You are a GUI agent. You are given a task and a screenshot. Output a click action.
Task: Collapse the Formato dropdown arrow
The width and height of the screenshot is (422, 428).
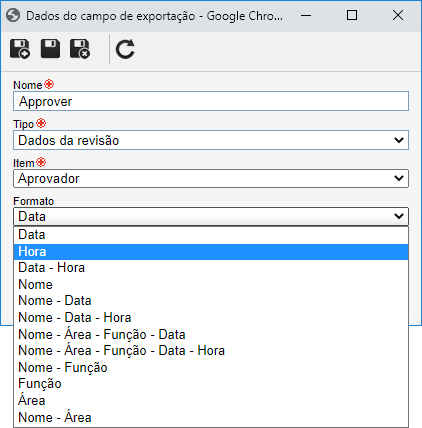399,216
